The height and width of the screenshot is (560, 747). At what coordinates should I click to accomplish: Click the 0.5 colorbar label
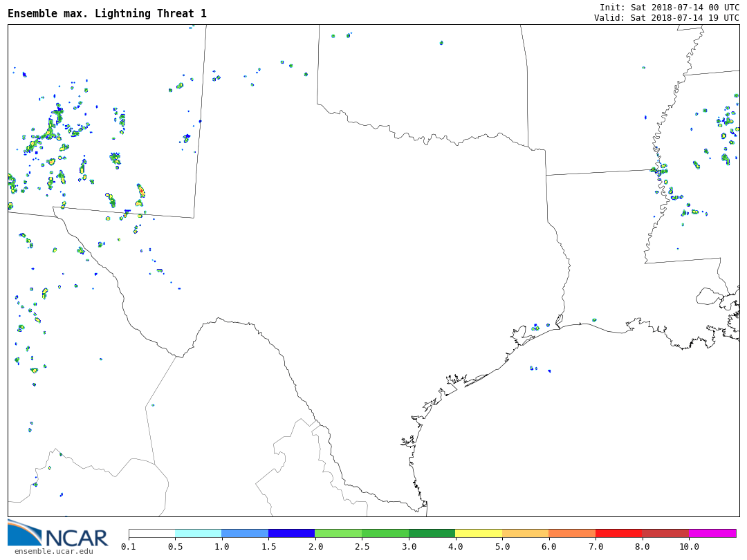[x=175, y=546]
